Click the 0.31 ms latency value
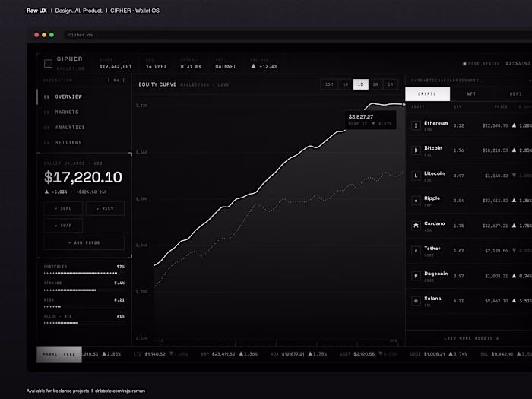The image size is (532, 399). pyautogui.click(x=191, y=67)
